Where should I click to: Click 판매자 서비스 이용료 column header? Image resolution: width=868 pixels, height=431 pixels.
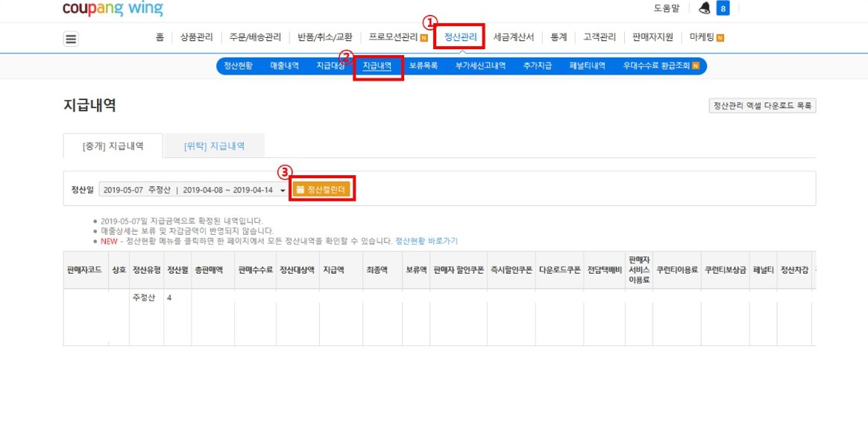click(639, 270)
